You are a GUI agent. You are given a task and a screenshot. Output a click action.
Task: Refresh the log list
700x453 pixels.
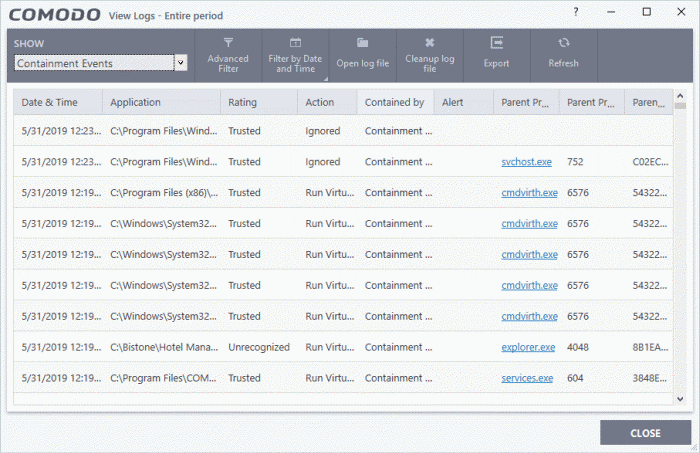point(563,56)
